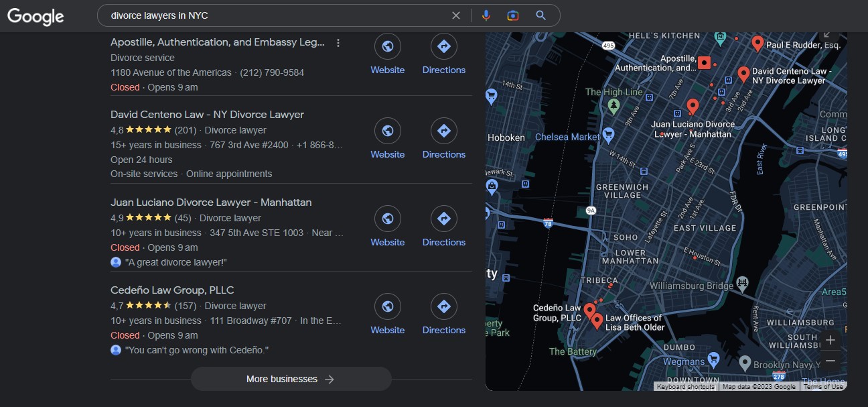
Task: Select David Centeno Law map pin
Action: click(743, 74)
